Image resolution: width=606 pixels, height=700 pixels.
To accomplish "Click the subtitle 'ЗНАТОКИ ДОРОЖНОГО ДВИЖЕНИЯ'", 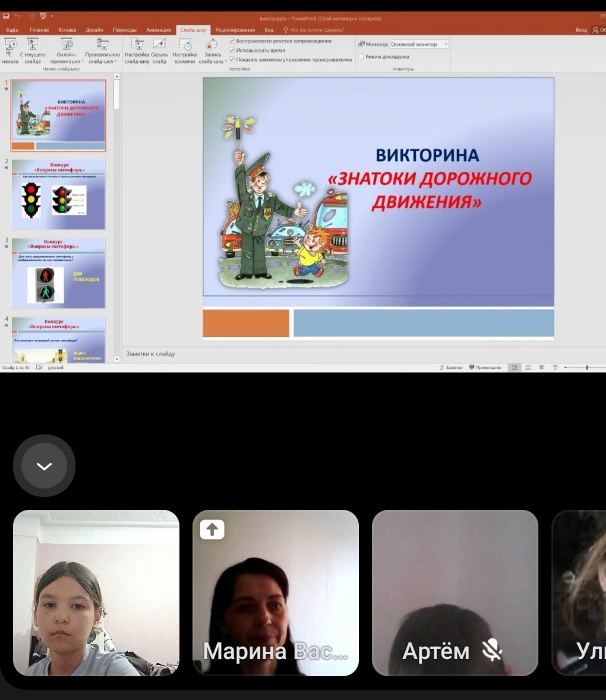I will (x=430, y=190).
